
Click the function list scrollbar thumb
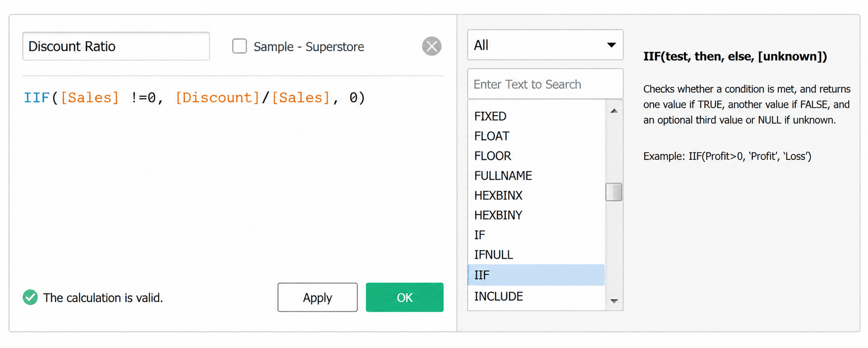(614, 192)
